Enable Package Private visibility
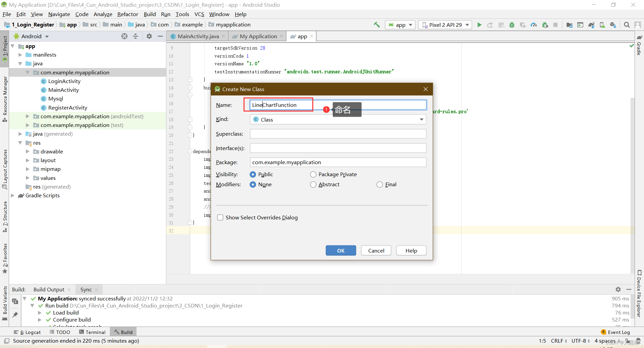Image resolution: width=644 pixels, height=348 pixels. pyautogui.click(x=314, y=174)
